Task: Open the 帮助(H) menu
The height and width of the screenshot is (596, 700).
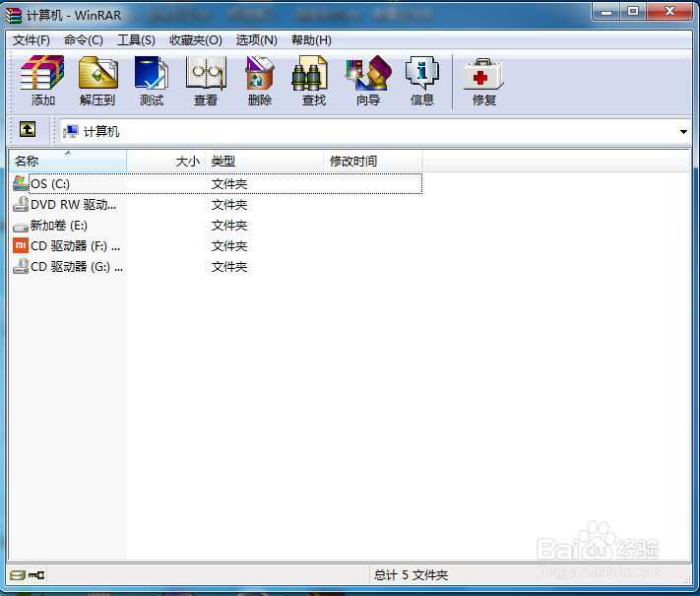Action: click(311, 40)
